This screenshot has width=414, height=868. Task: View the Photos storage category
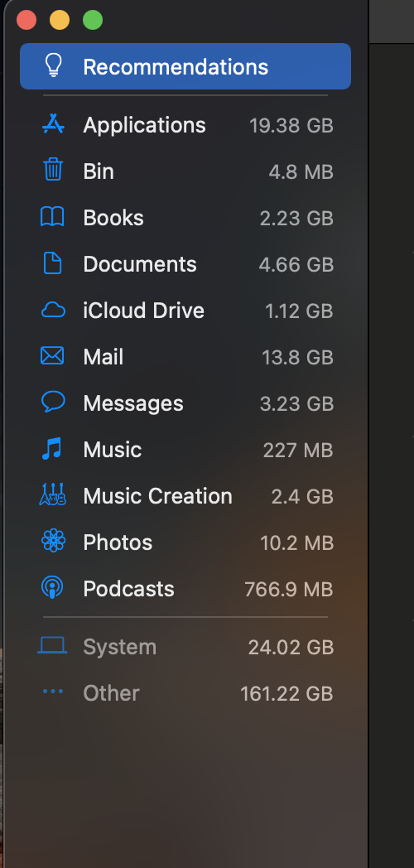118,542
